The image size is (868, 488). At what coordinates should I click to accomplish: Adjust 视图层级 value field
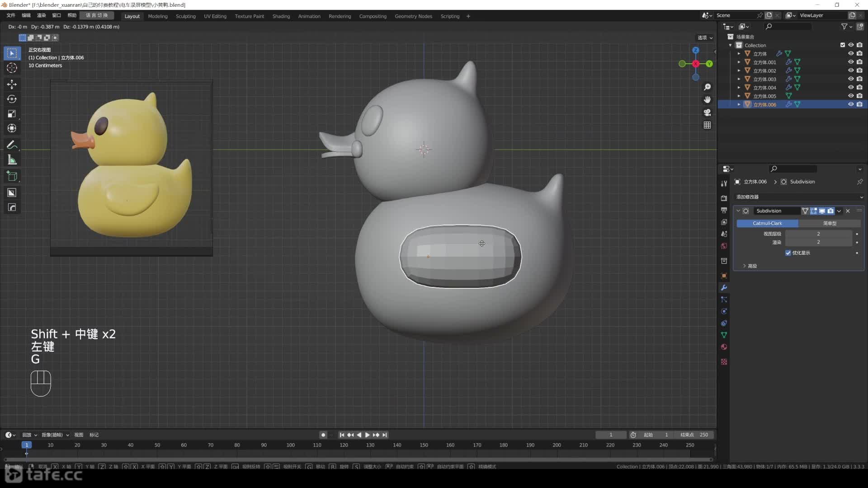(x=818, y=234)
